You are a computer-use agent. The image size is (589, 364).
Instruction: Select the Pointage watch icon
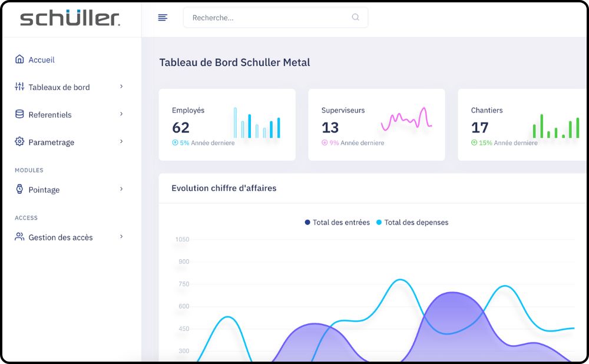click(x=18, y=190)
